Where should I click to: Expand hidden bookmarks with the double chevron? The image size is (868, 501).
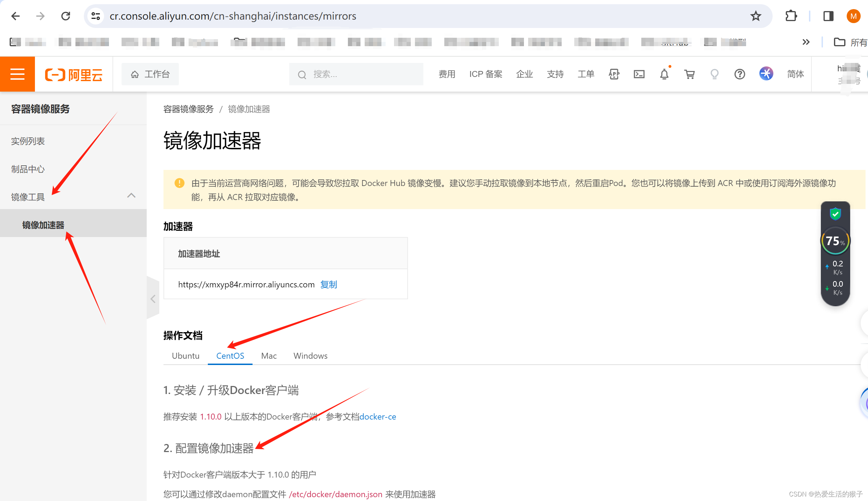click(x=806, y=42)
